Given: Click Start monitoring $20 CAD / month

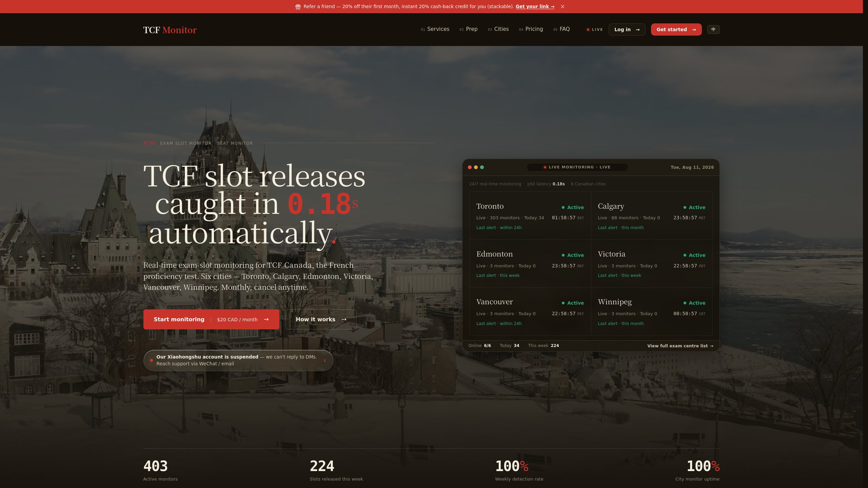Looking at the screenshot, I should pos(211,319).
